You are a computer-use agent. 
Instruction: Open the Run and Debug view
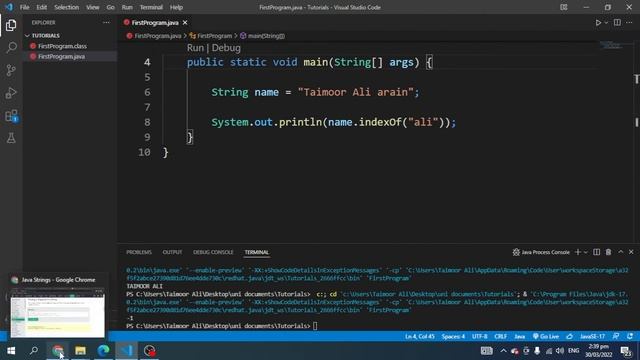11,93
